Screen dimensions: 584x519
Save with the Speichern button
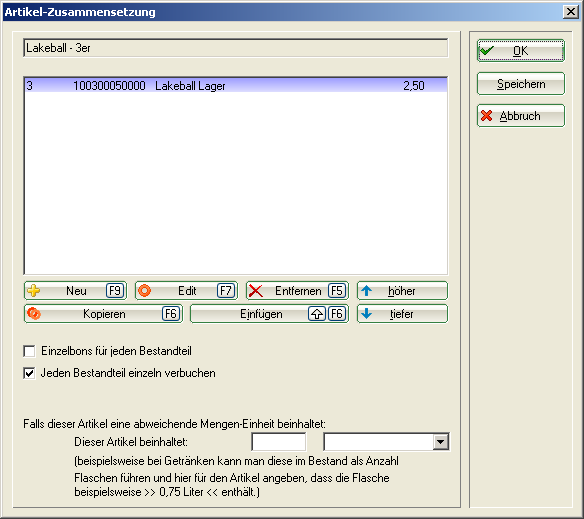tap(521, 84)
